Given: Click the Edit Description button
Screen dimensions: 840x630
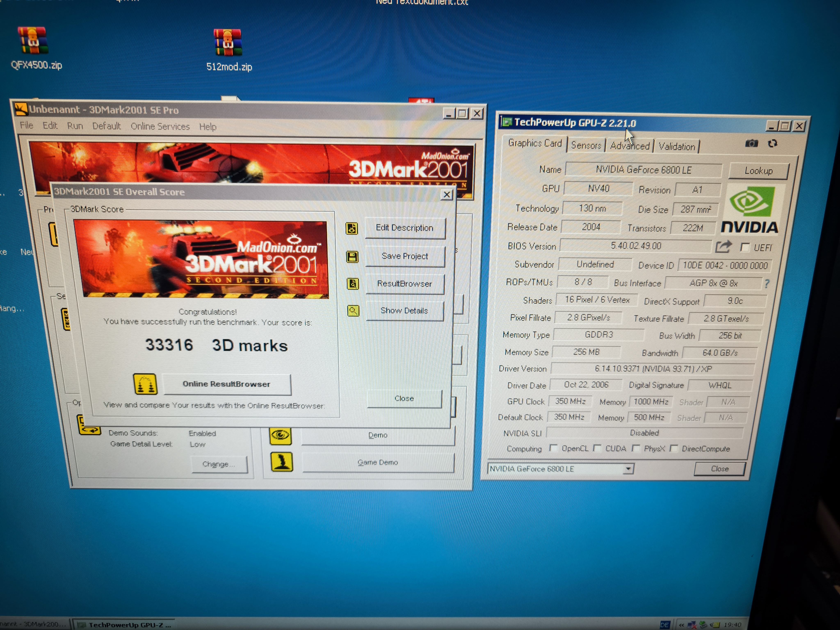Looking at the screenshot, I should pos(404,228).
